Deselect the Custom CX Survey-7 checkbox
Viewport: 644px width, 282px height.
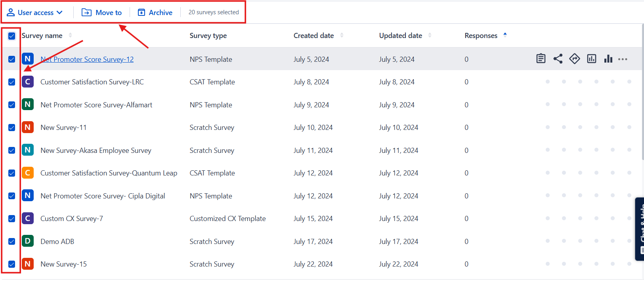point(11,219)
